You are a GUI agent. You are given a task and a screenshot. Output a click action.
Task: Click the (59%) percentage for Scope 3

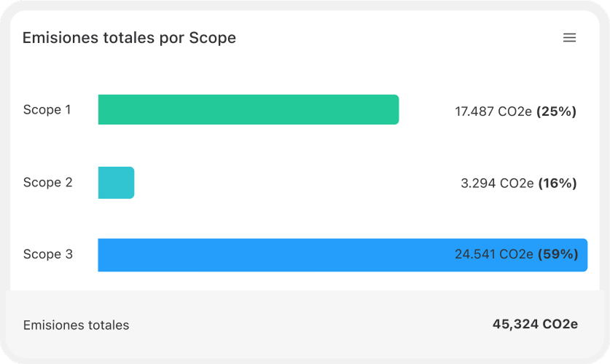click(558, 255)
